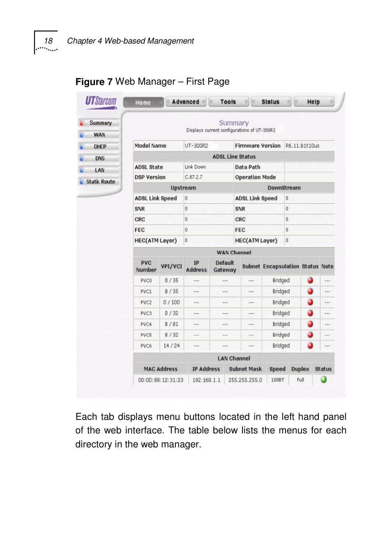Click speed value 100BT

pyautogui.click(x=277, y=380)
